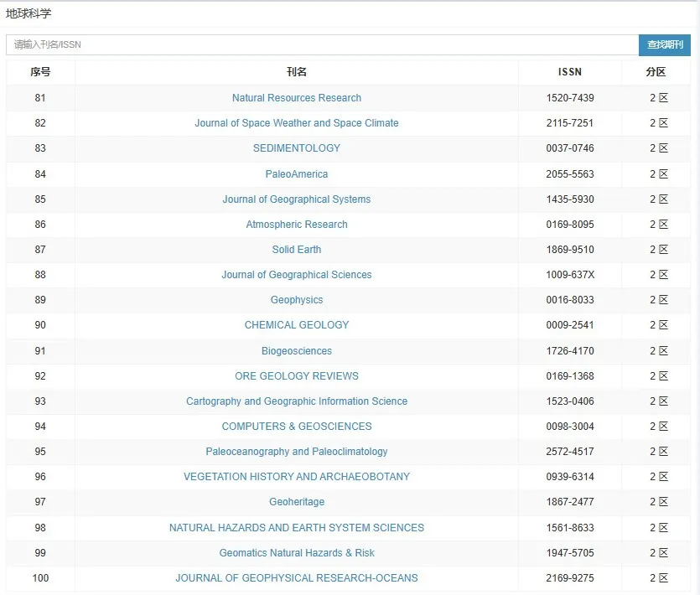The width and height of the screenshot is (700, 595).
Task: Open VEGETATION HISTORY AND ARCHAEOBOTANY link
Action: pos(297,477)
